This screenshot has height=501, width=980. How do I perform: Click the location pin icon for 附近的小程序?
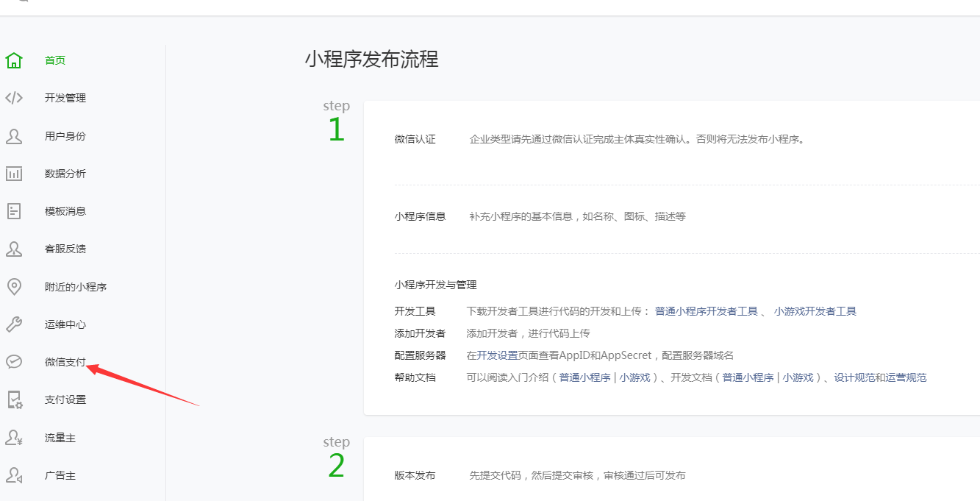[14, 287]
